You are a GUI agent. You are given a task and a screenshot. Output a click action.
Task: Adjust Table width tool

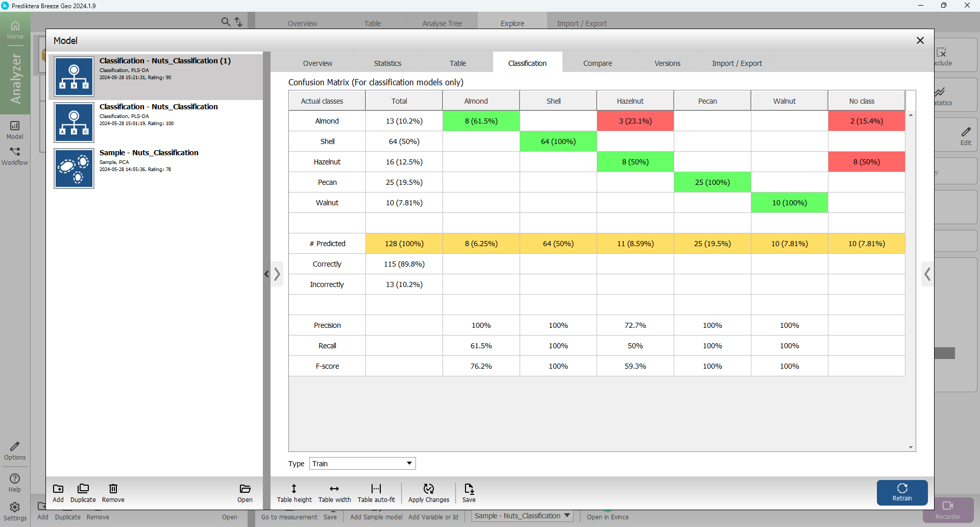tap(334, 493)
